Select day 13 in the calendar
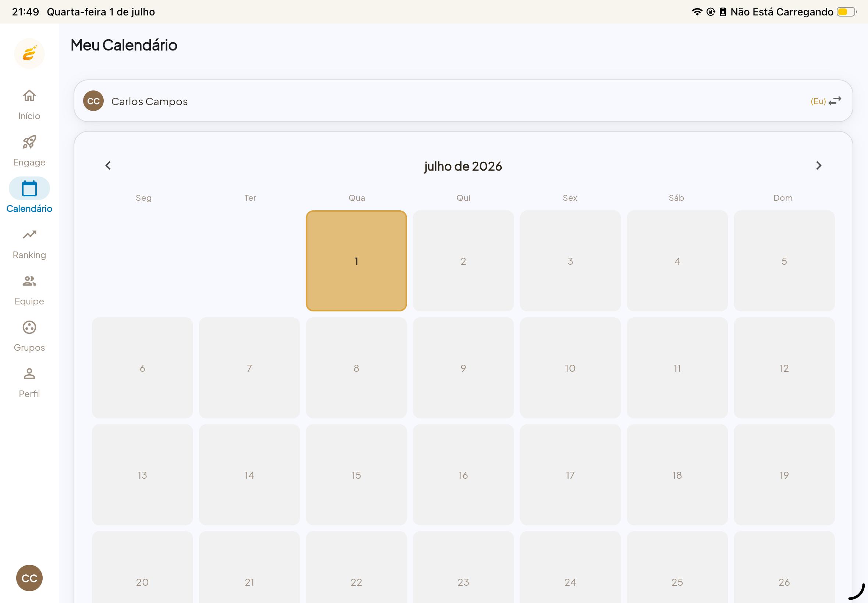This screenshot has height=603, width=868. [x=142, y=475]
